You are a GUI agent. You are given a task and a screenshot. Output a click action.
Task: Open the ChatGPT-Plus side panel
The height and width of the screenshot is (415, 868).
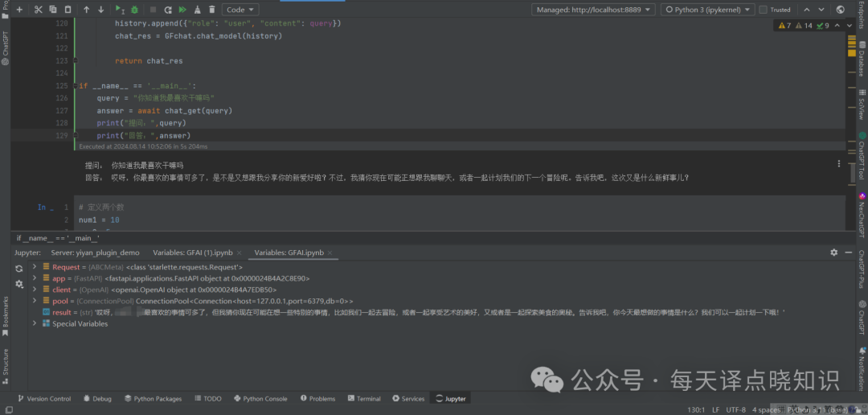(862, 269)
